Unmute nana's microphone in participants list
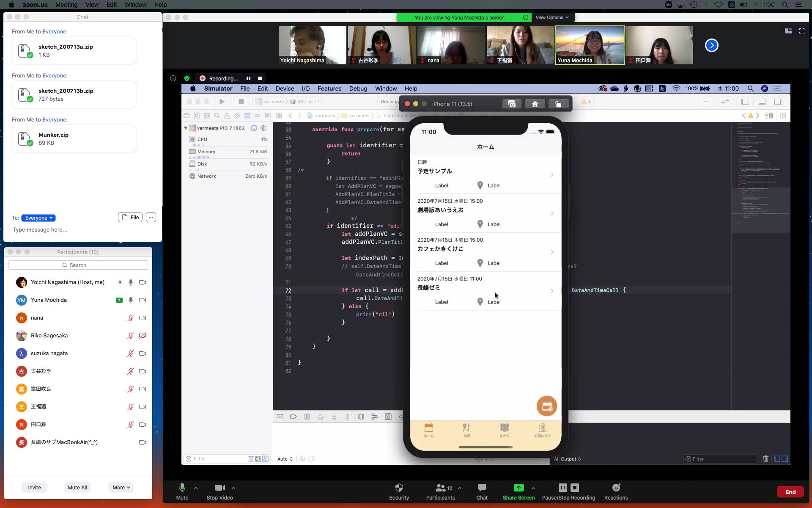Viewport: 812px width, 508px height. 131,318
